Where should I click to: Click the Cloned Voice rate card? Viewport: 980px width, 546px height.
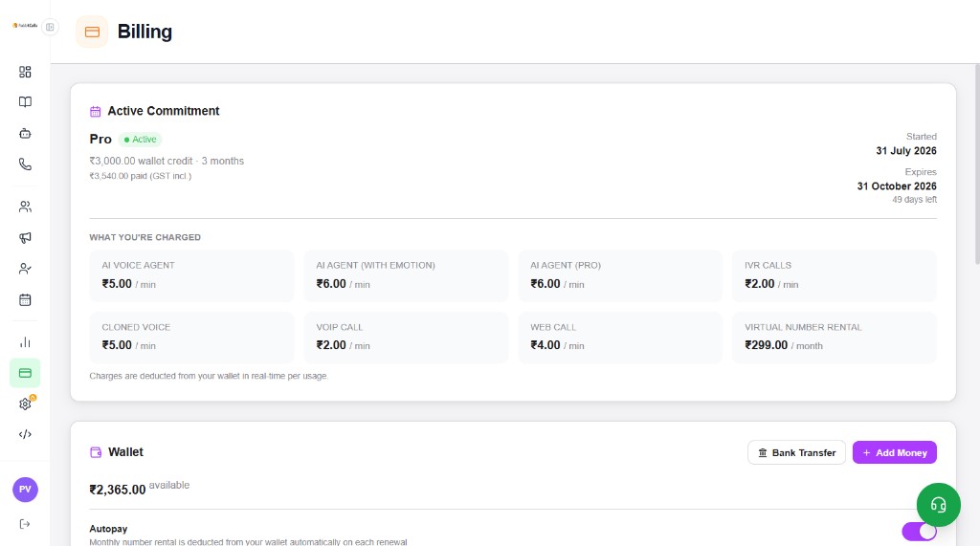(191, 338)
